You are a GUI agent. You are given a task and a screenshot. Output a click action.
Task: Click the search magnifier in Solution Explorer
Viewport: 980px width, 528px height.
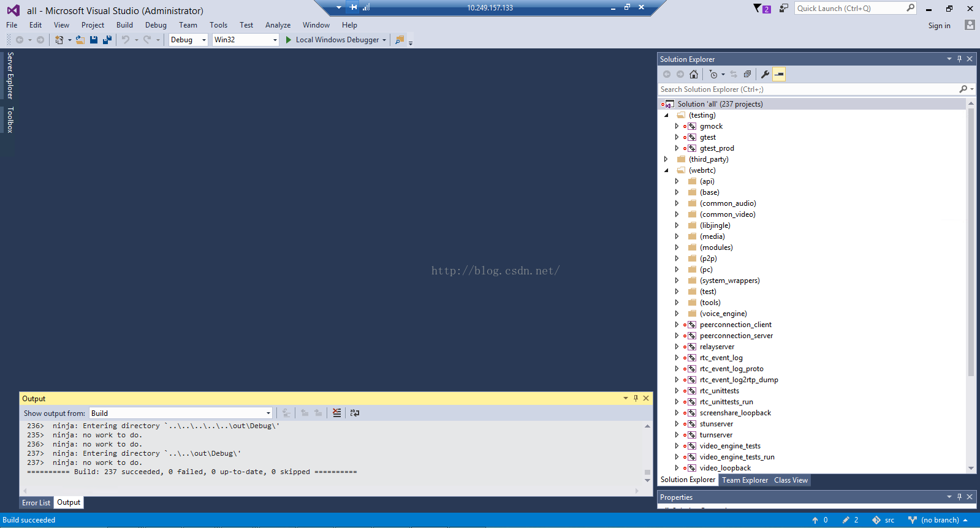pyautogui.click(x=963, y=89)
